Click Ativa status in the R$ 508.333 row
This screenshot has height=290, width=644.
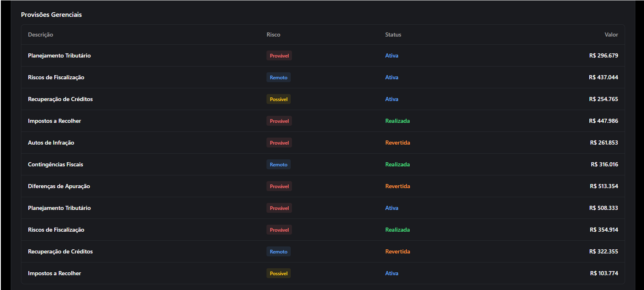(391, 208)
